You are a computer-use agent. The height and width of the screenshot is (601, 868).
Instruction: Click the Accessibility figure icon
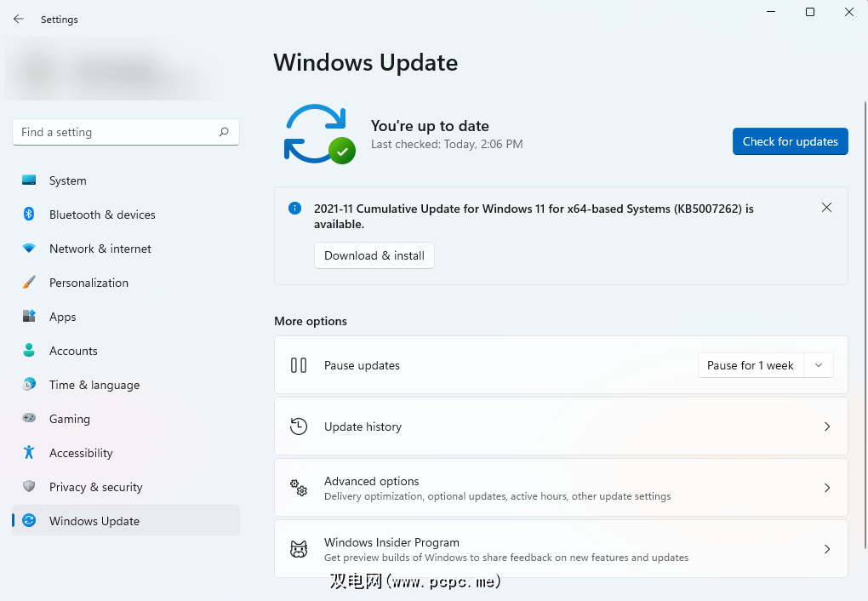[29, 453]
